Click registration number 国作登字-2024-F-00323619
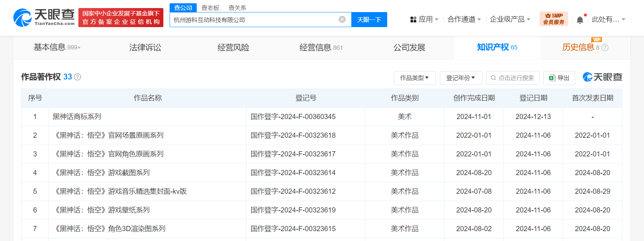Image resolution: width=644 pixels, height=241 pixels. coord(293,210)
